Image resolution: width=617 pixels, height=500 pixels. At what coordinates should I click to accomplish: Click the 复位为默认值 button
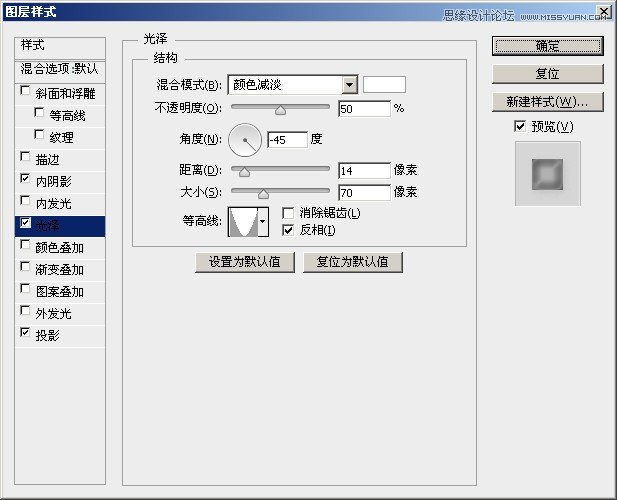(x=353, y=262)
